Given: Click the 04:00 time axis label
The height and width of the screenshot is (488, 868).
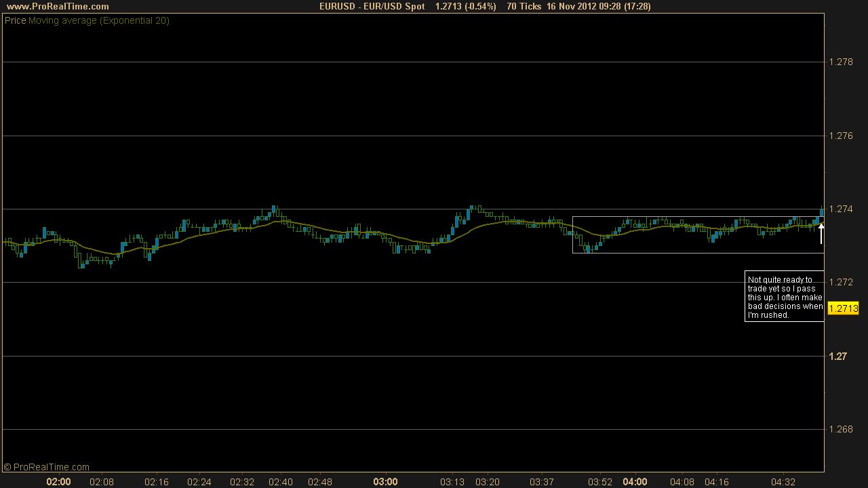Looking at the screenshot, I should pos(635,482).
